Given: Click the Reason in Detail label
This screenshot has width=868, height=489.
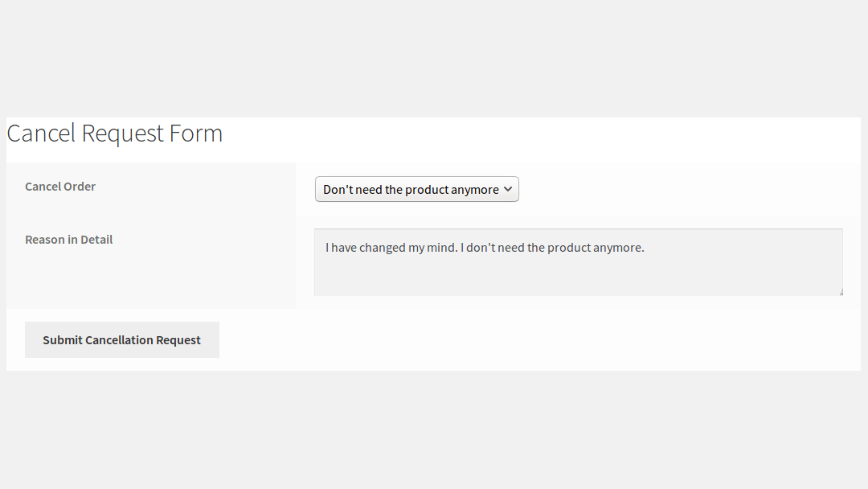Looking at the screenshot, I should 68,239.
